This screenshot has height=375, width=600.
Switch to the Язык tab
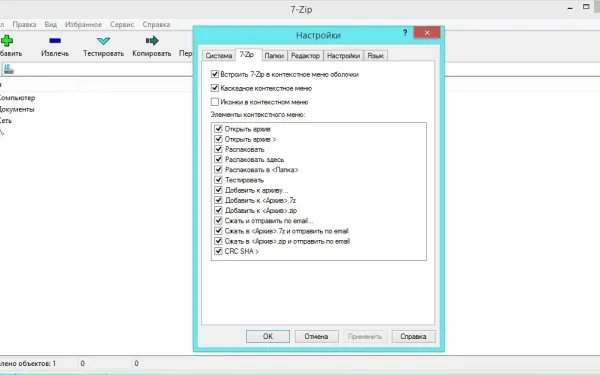click(375, 55)
